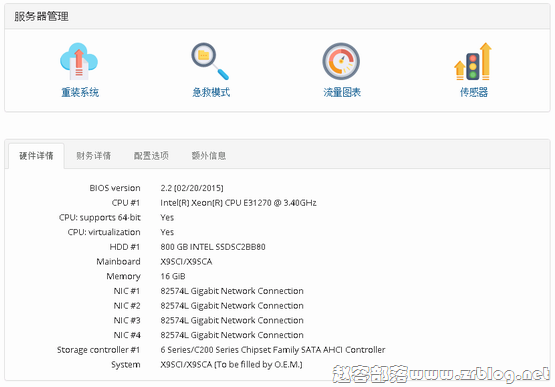Click the CPU: virtualization label
The height and width of the screenshot is (387, 555).
pyautogui.click(x=104, y=232)
